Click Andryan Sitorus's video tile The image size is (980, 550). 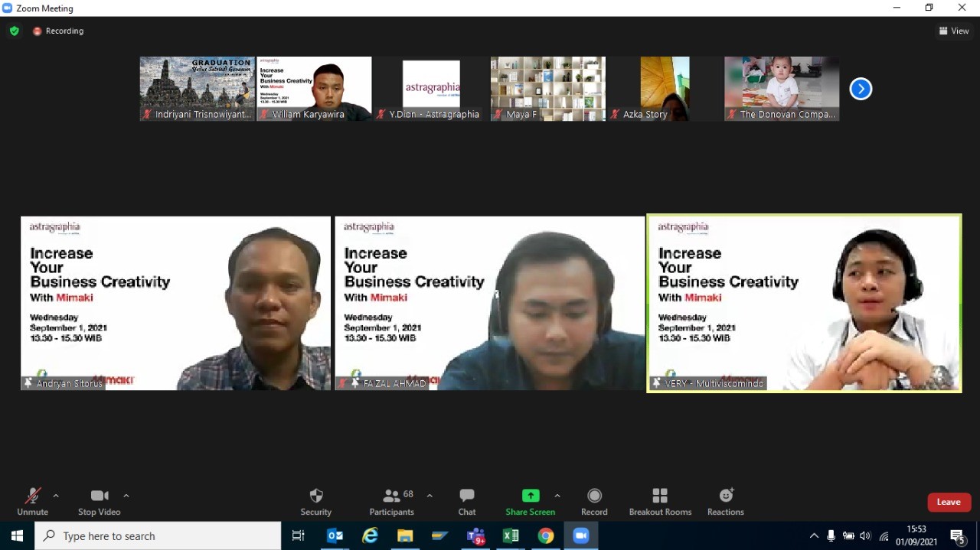[176, 303]
